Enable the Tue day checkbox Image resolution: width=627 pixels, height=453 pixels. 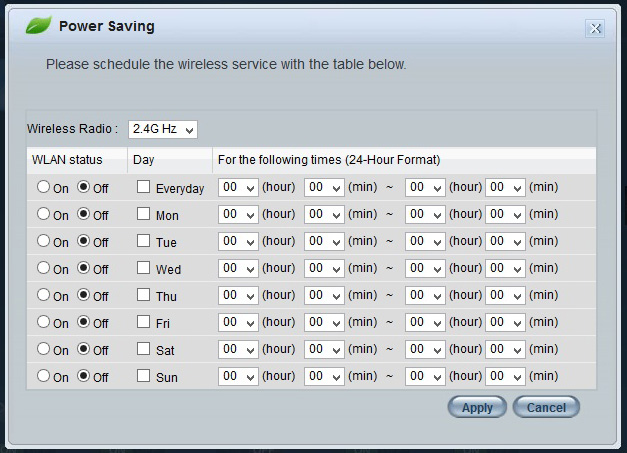pyautogui.click(x=143, y=241)
